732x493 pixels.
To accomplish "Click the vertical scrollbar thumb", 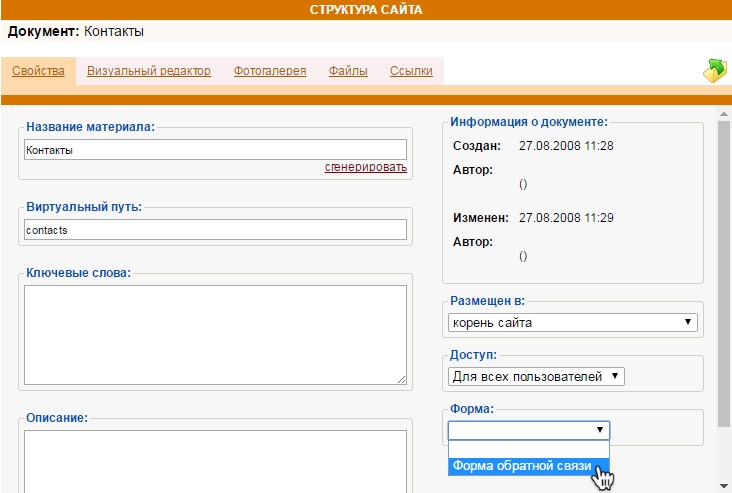I will coord(724,273).
